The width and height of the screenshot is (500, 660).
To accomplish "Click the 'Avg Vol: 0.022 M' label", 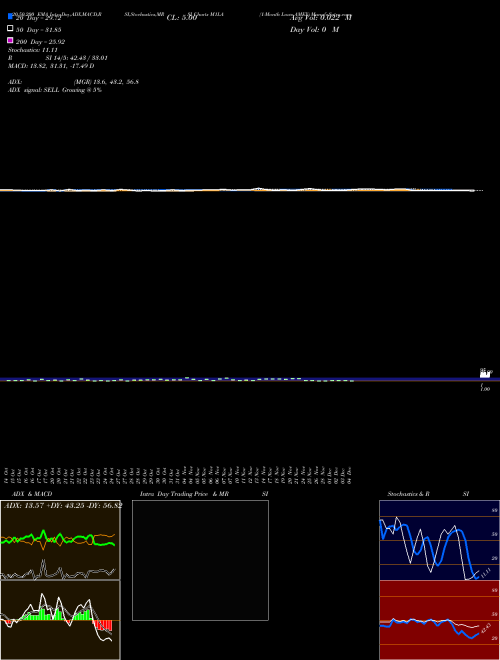I will point(321,18).
